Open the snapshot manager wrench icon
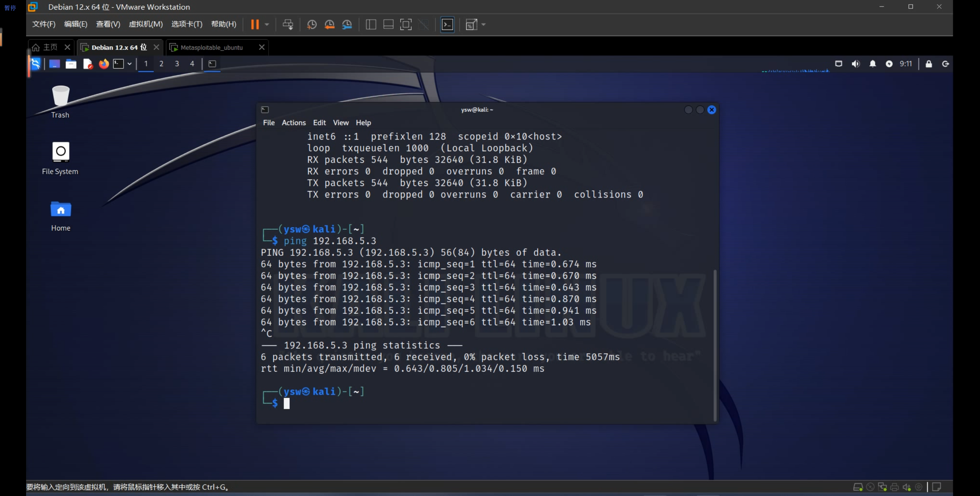This screenshot has height=496, width=980. 347,25
